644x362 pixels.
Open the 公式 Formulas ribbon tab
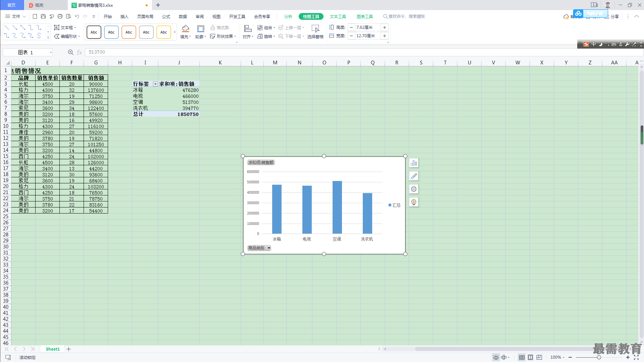(x=166, y=16)
